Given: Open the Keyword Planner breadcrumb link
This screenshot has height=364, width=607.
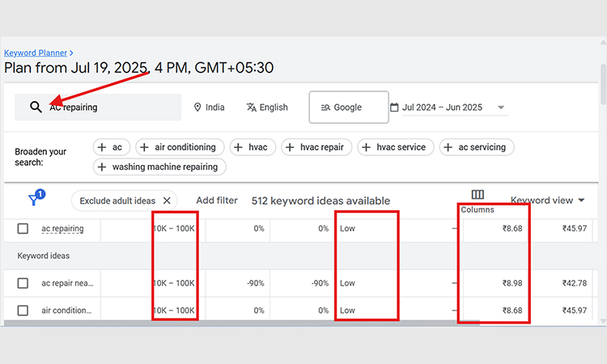Looking at the screenshot, I should [x=36, y=53].
